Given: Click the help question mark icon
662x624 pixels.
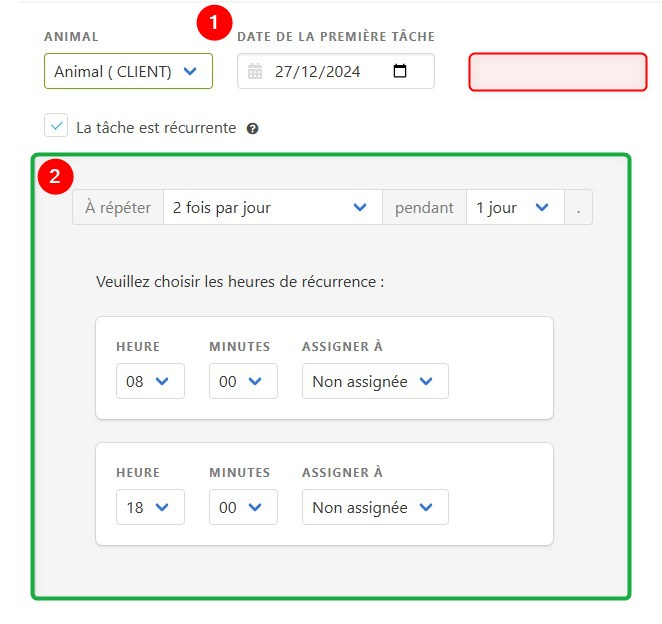Looking at the screenshot, I should [x=252, y=128].
